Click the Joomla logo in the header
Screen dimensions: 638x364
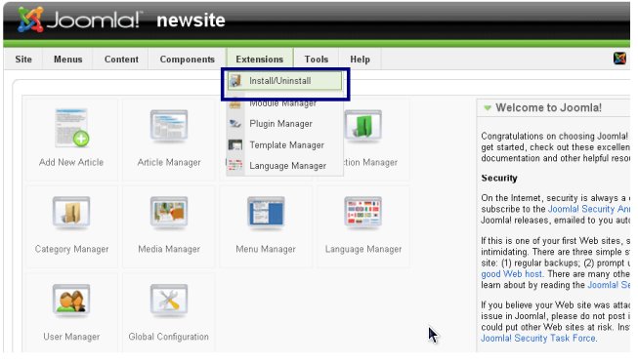(x=80, y=20)
